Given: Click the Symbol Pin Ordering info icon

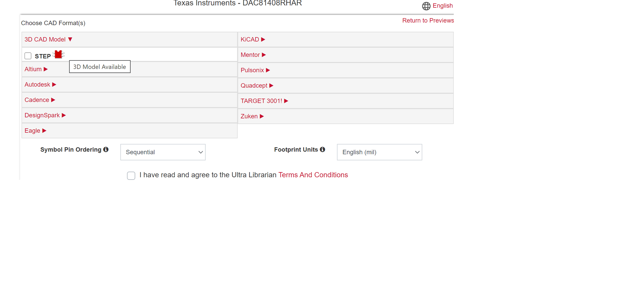Looking at the screenshot, I should (106, 149).
